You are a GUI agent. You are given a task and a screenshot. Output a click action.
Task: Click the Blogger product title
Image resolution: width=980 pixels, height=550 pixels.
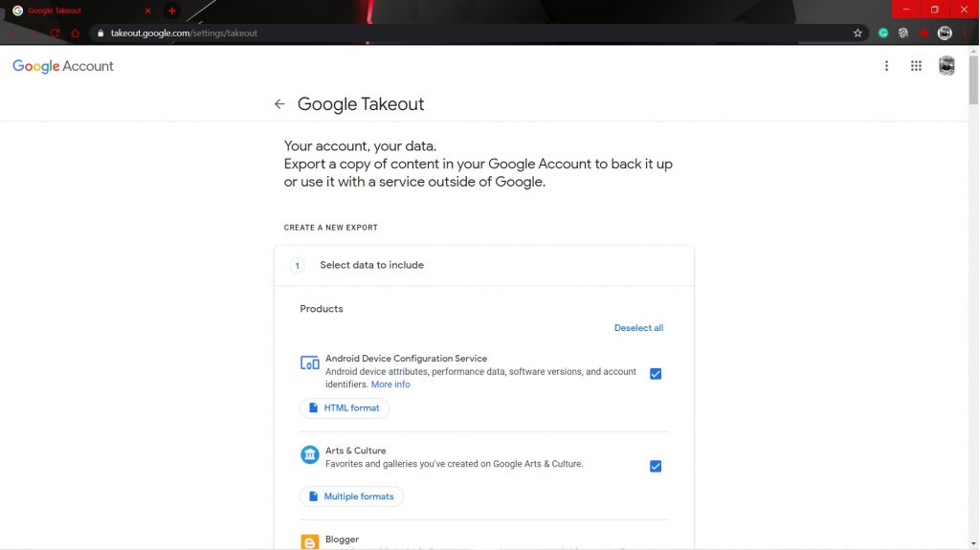click(x=342, y=539)
